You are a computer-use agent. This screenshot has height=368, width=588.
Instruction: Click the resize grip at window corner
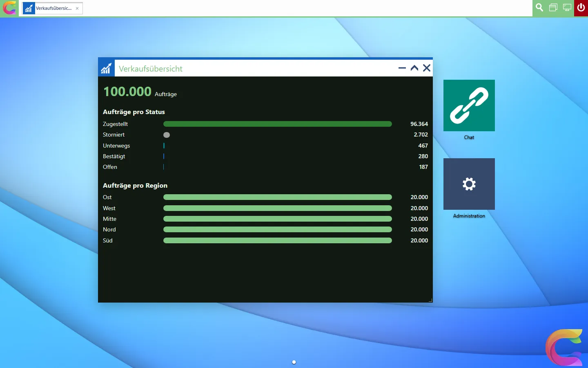430,301
